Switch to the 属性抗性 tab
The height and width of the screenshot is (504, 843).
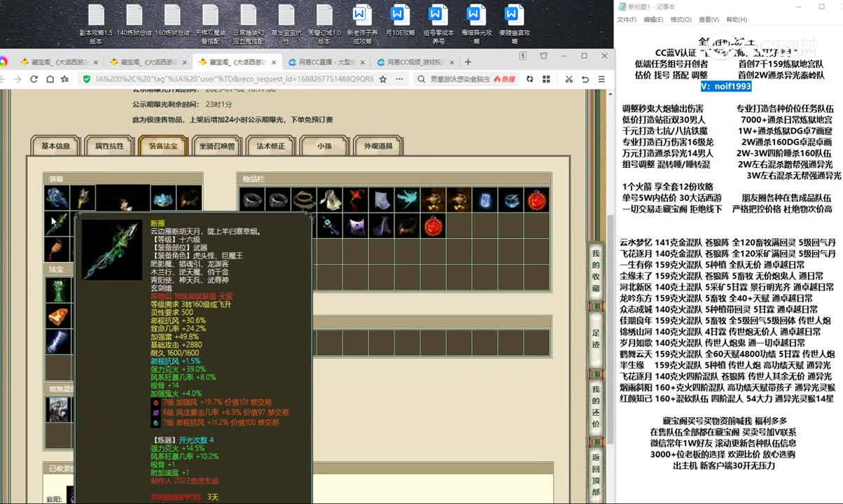[x=109, y=146]
